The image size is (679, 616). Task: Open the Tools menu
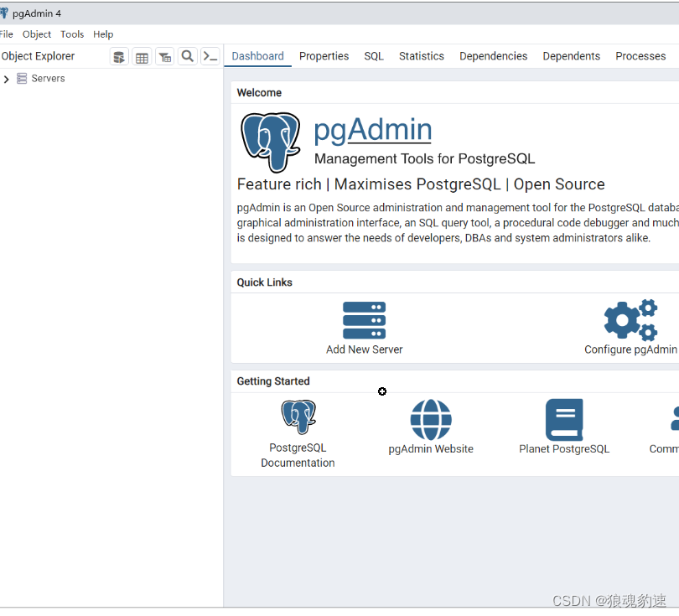point(71,34)
